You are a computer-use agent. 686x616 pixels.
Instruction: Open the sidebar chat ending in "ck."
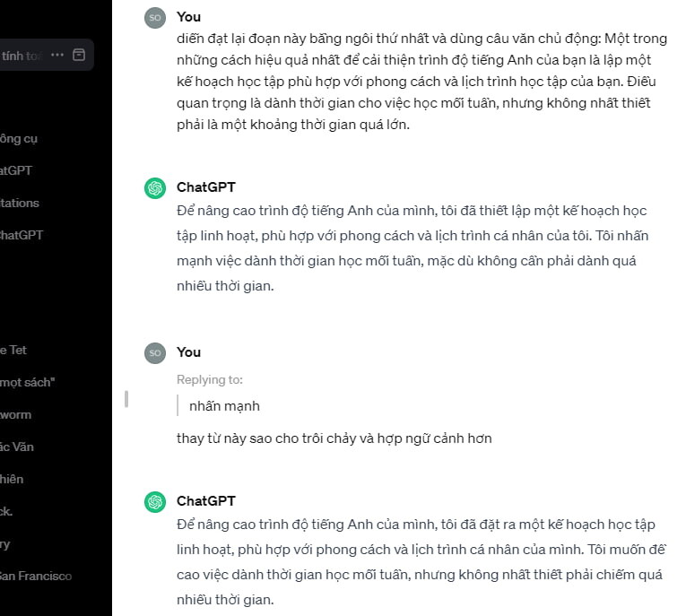pos(7,511)
